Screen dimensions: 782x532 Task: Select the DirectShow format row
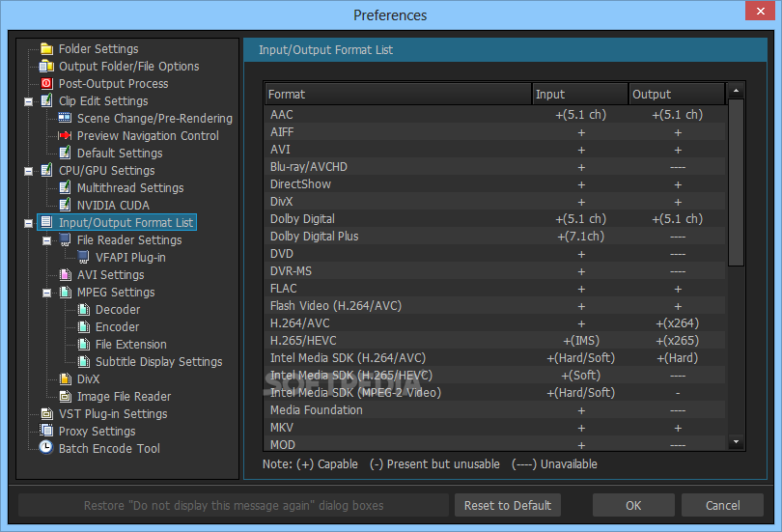495,184
